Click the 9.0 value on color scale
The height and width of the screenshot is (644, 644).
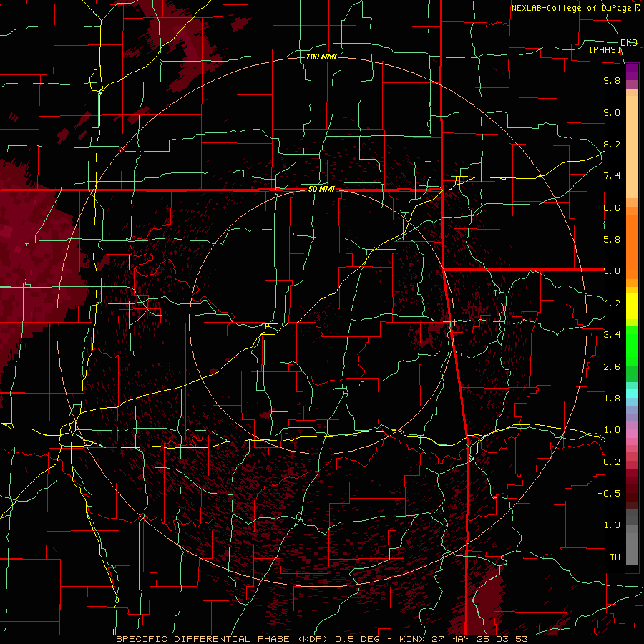pos(612,112)
